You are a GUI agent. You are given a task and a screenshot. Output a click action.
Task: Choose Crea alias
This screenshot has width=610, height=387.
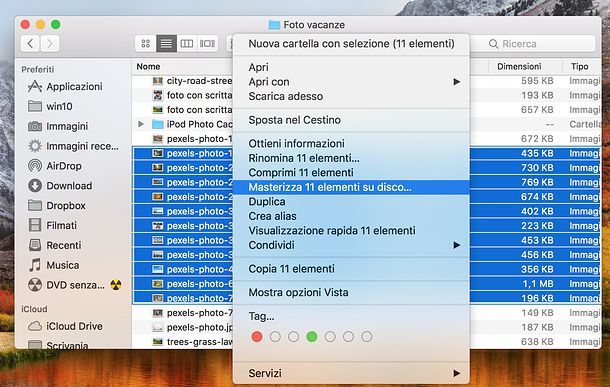click(351, 216)
